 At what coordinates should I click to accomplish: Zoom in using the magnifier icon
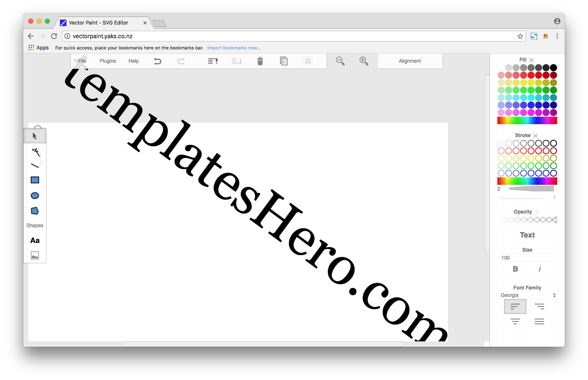[x=364, y=61]
